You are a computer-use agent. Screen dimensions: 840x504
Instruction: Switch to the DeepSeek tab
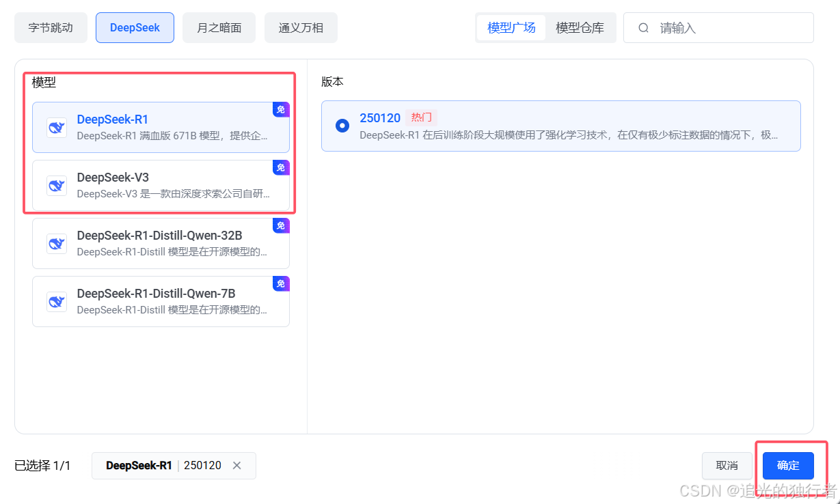coord(135,27)
